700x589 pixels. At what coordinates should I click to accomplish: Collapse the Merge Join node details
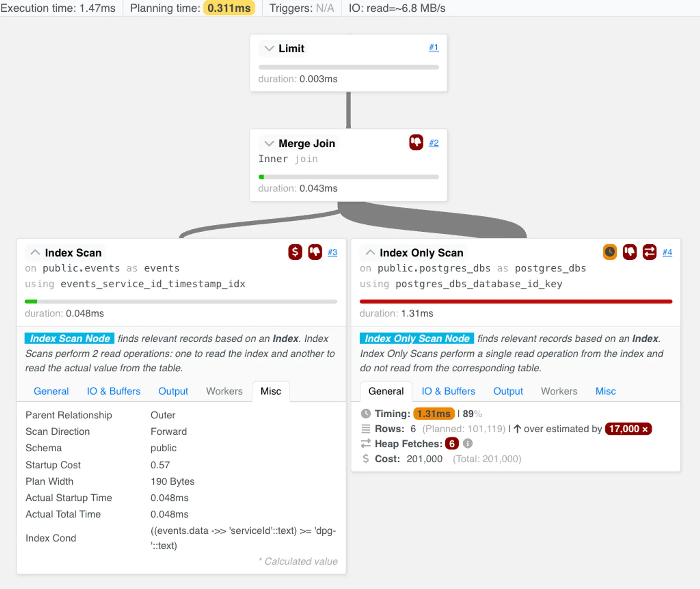268,143
